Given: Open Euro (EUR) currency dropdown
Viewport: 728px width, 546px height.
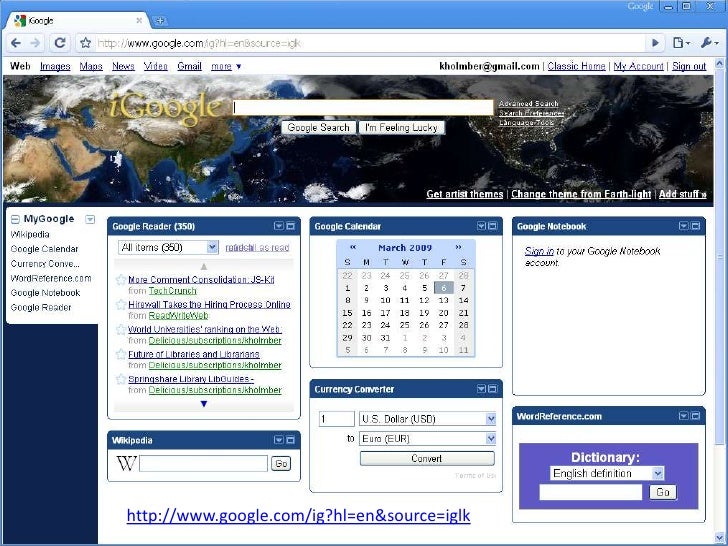Looking at the screenshot, I should (428, 439).
